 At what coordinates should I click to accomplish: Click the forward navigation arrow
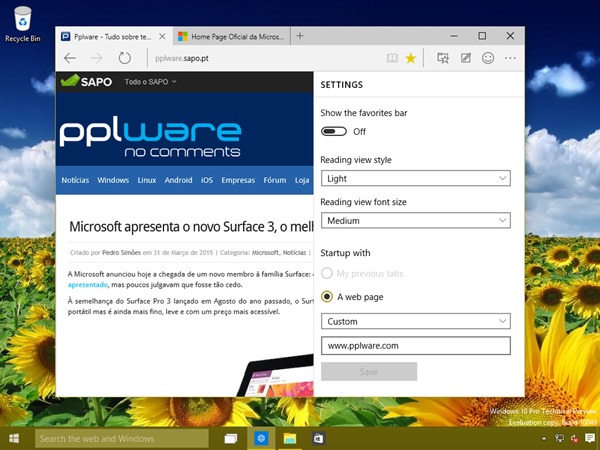pyautogui.click(x=96, y=58)
